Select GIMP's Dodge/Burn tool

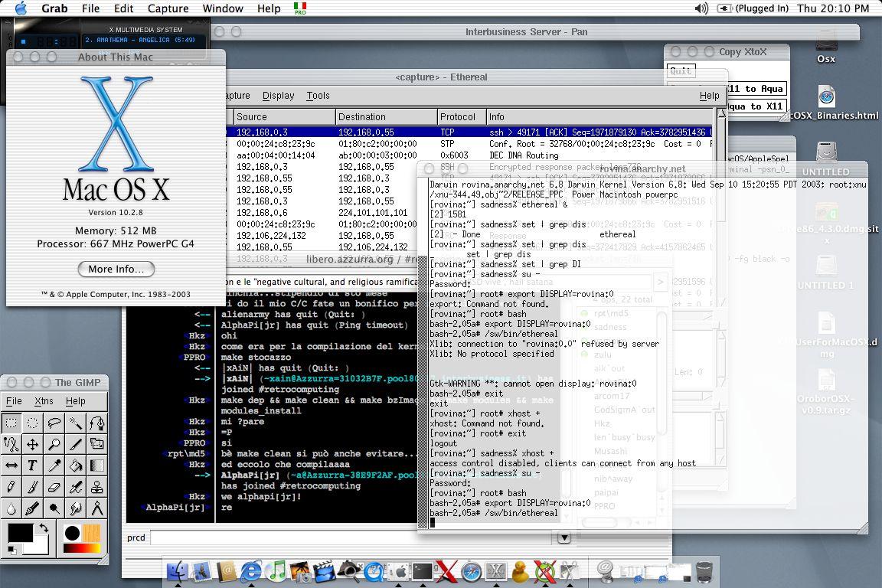coord(54,508)
